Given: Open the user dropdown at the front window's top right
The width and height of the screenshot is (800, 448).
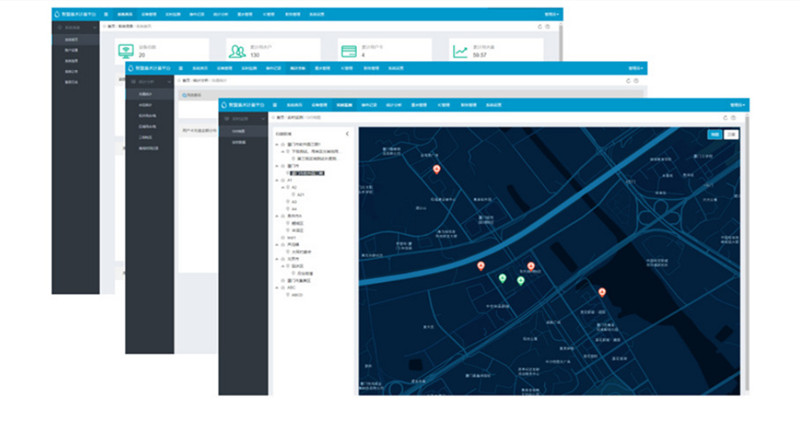Looking at the screenshot, I should (x=737, y=104).
